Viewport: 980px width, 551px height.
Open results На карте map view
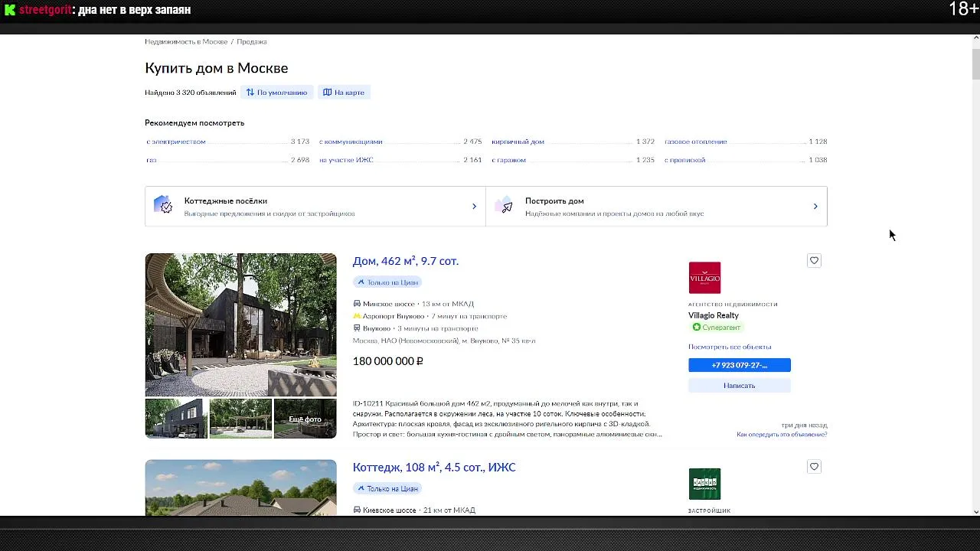(344, 93)
